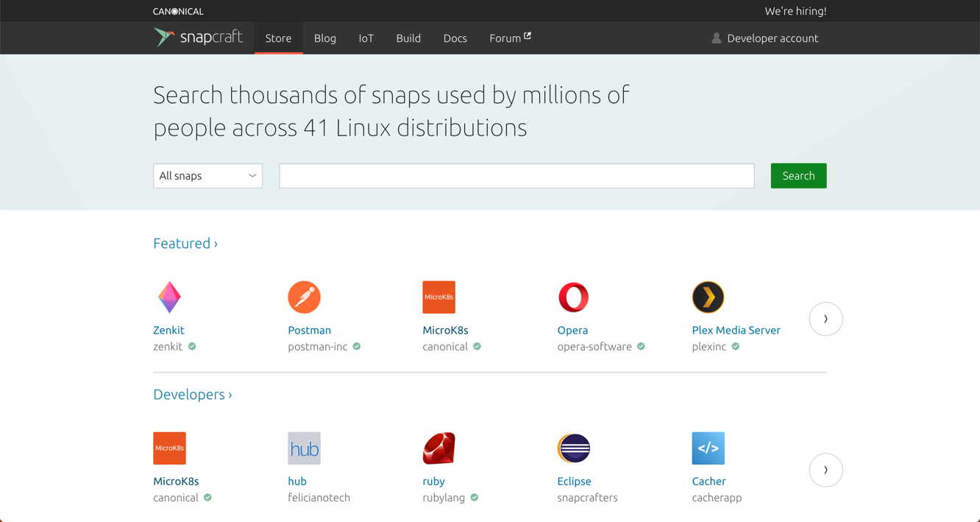Open the Postman orange app icon

[x=304, y=297]
